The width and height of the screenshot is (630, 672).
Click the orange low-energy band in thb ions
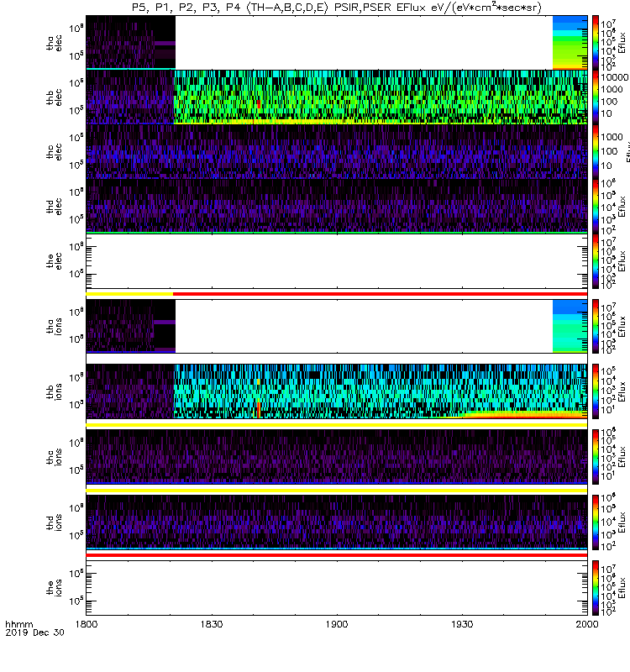click(525, 414)
